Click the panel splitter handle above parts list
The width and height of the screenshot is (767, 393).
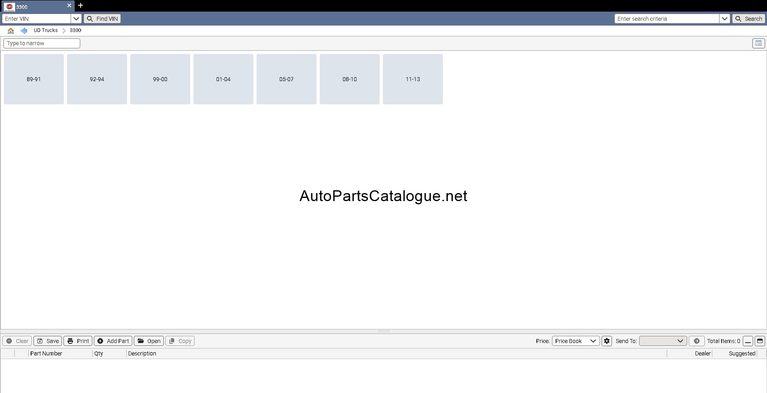click(x=384, y=331)
